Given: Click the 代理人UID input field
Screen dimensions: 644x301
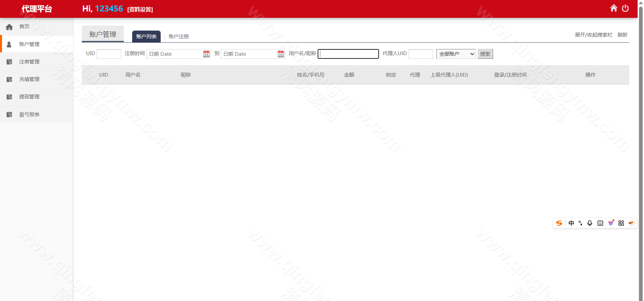Looking at the screenshot, I should coord(421,54).
